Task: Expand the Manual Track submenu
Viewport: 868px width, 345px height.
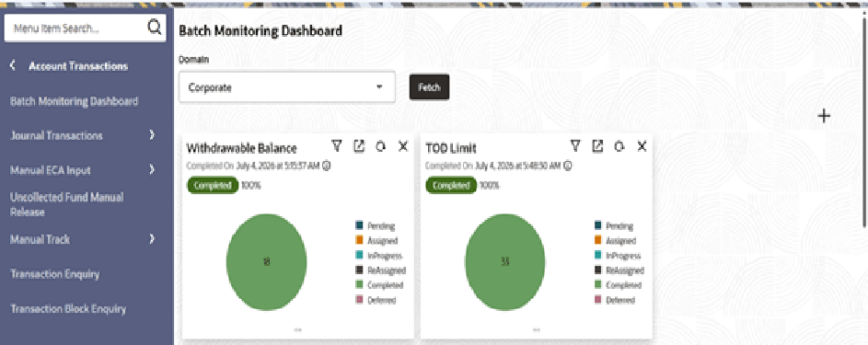Action: [x=152, y=239]
